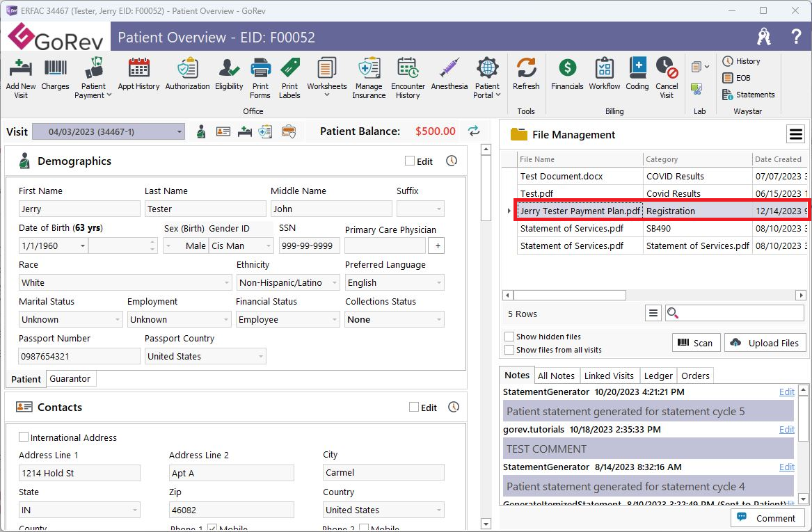812x532 pixels.
Task: Tick the International Address checkbox
Action: pos(24,437)
